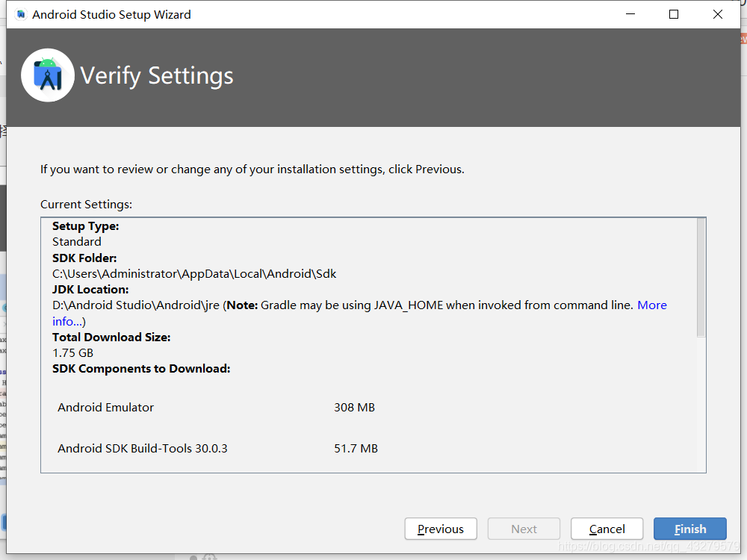Open the 'More info...' link
This screenshot has height=560, width=747.
tap(652, 305)
